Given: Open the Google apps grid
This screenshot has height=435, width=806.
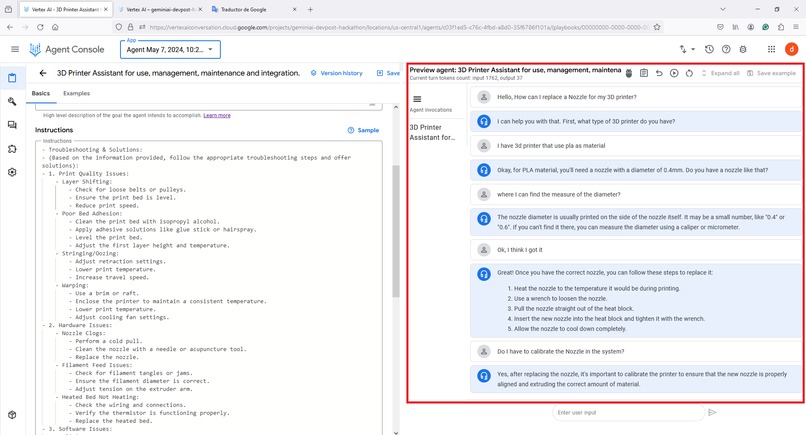Looking at the screenshot, I should pos(772,49).
